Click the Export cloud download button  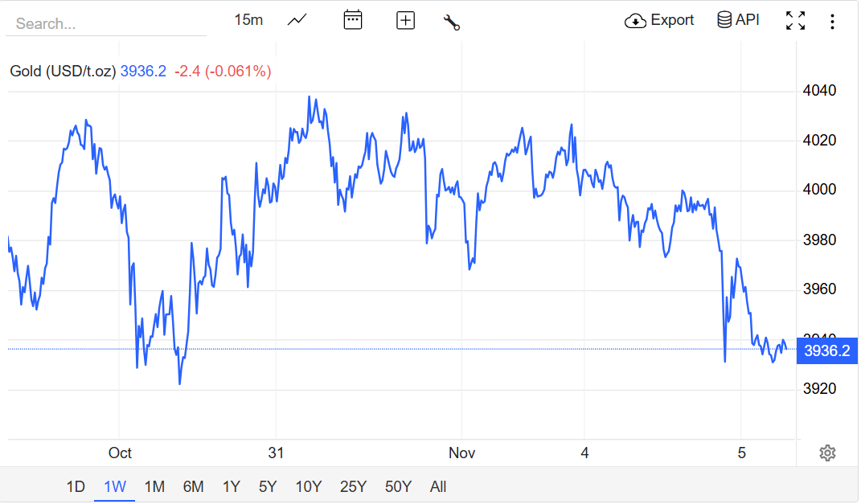pos(659,20)
